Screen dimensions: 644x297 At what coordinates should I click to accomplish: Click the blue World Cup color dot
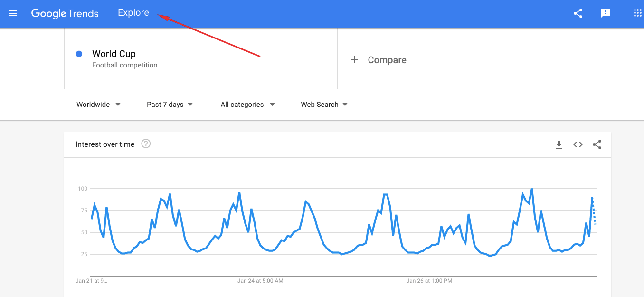79,54
